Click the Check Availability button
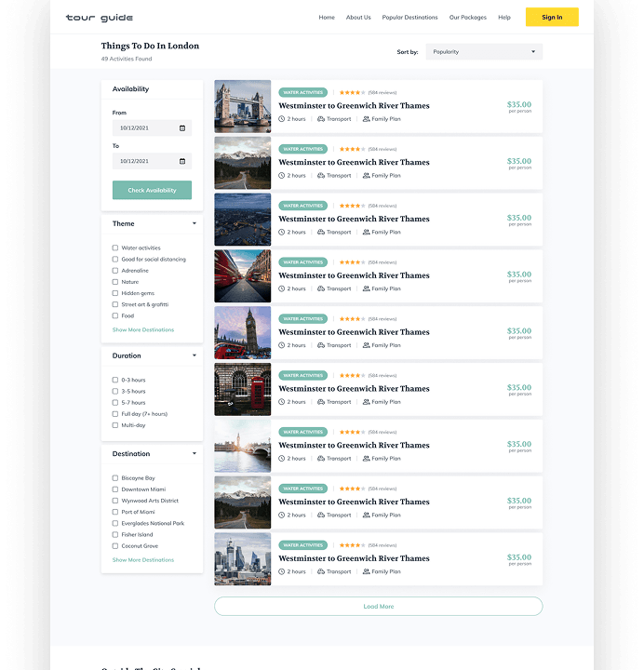Image resolution: width=644 pixels, height=670 pixels. 152,190
